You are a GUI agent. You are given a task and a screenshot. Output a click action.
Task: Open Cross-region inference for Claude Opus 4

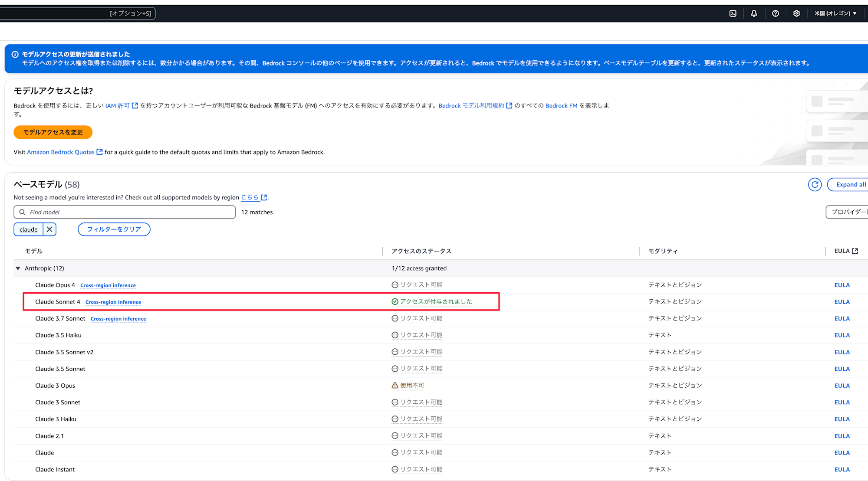click(108, 285)
